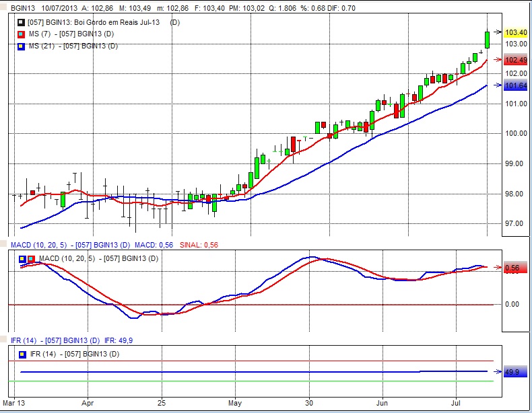The image size is (532, 413).
Task: Click the red MS (7) legend icon
Action: [x=21, y=34]
